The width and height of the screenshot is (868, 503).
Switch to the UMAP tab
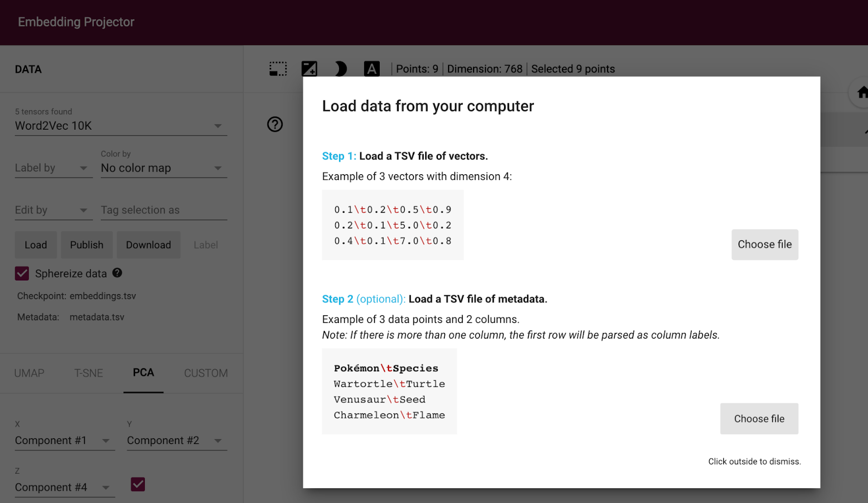29,373
